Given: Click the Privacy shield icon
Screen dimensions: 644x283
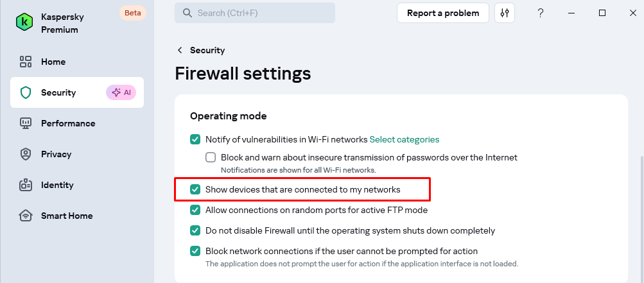Looking at the screenshot, I should click(26, 154).
